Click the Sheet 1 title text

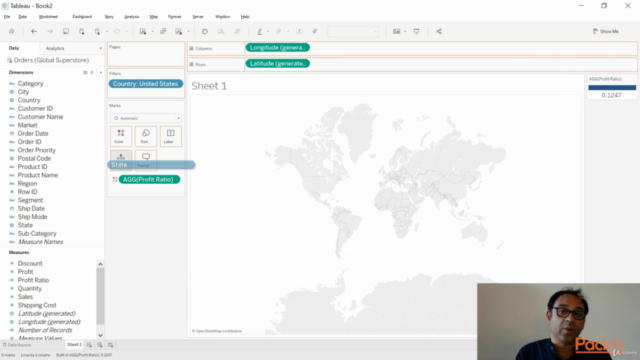[x=209, y=86]
